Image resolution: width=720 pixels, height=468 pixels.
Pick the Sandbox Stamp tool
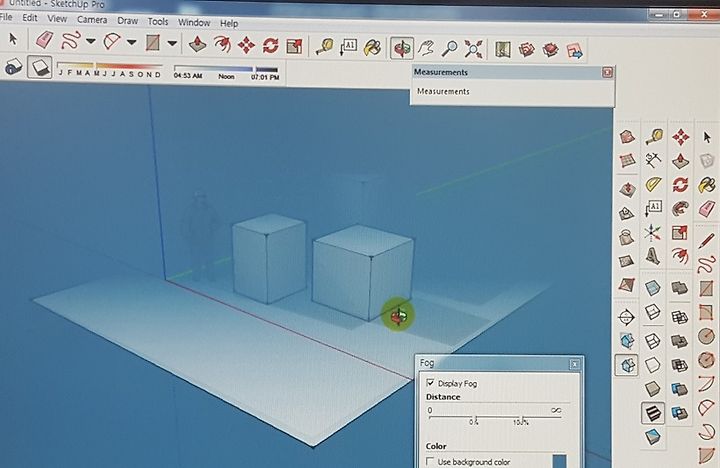coord(627,214)
